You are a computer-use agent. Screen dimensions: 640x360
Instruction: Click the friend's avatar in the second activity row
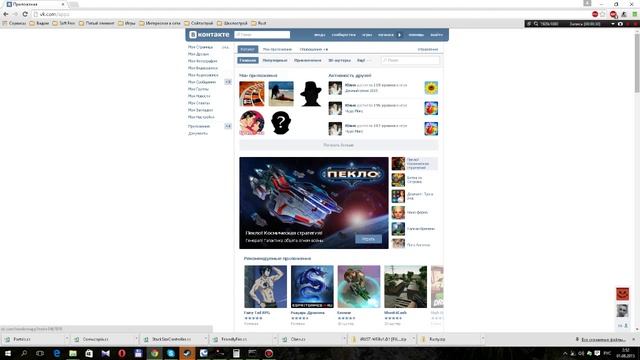click(335, 108)
